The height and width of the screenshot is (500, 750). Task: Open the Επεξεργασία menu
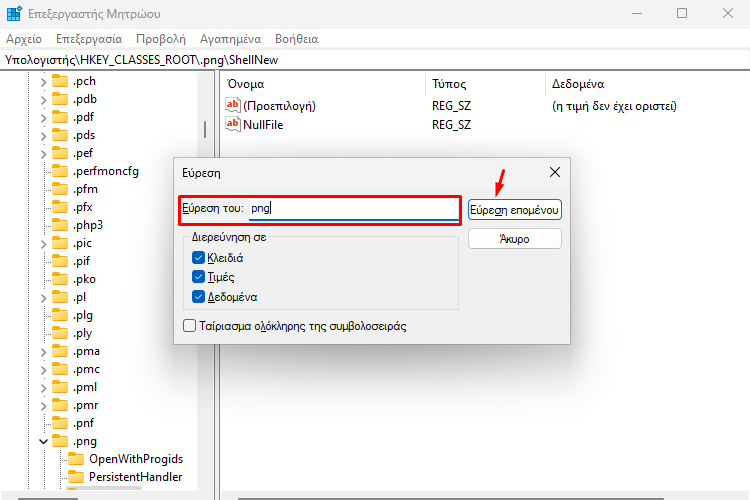tap(89, 39)
